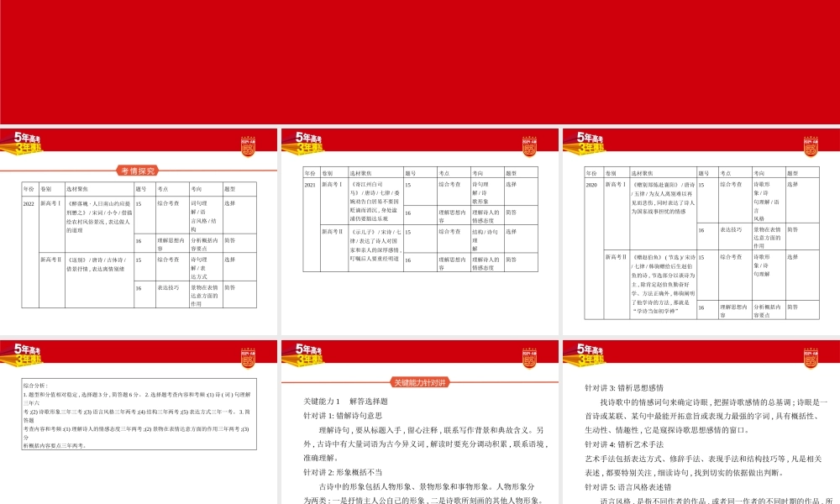Open the blank slide in the top-left corner

click(139, 59)
